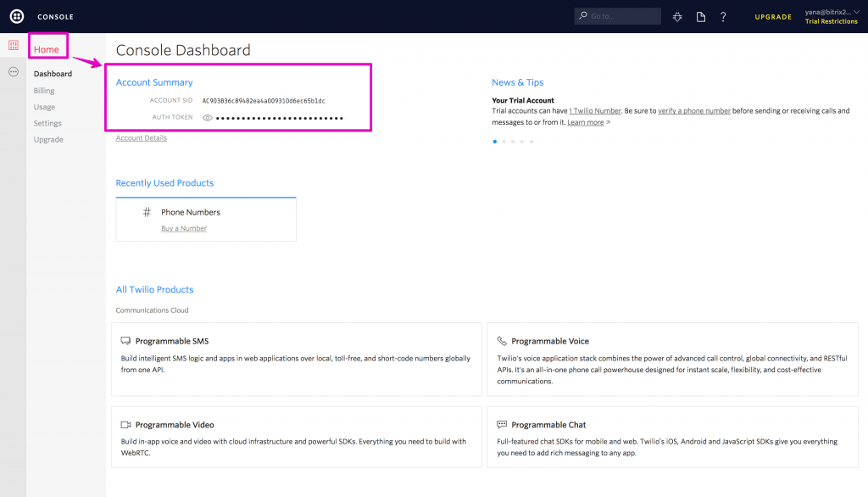
Task: Click the Recently Used Products heading
Action: 164,183
